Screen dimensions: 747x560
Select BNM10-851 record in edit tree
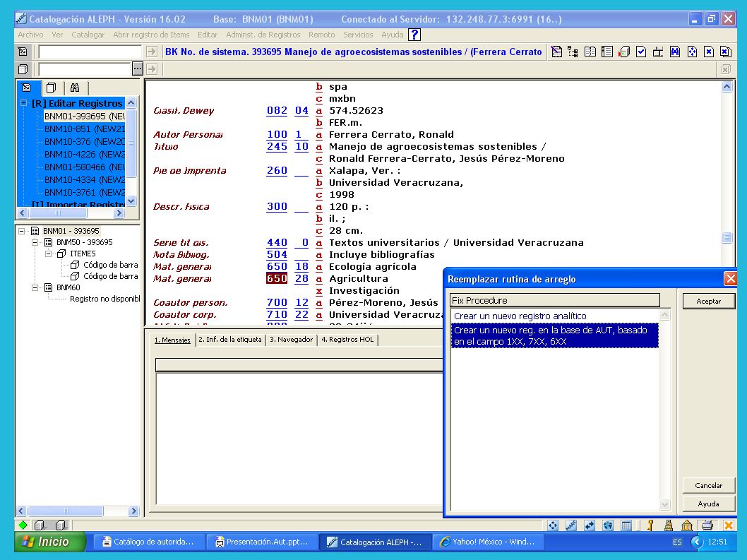(x=84, y=129)
